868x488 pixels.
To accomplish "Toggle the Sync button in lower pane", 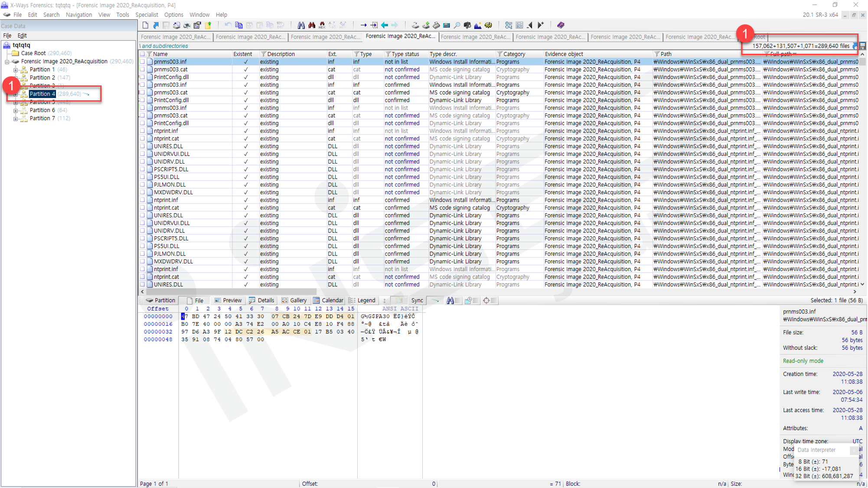I will pos(417,300).
